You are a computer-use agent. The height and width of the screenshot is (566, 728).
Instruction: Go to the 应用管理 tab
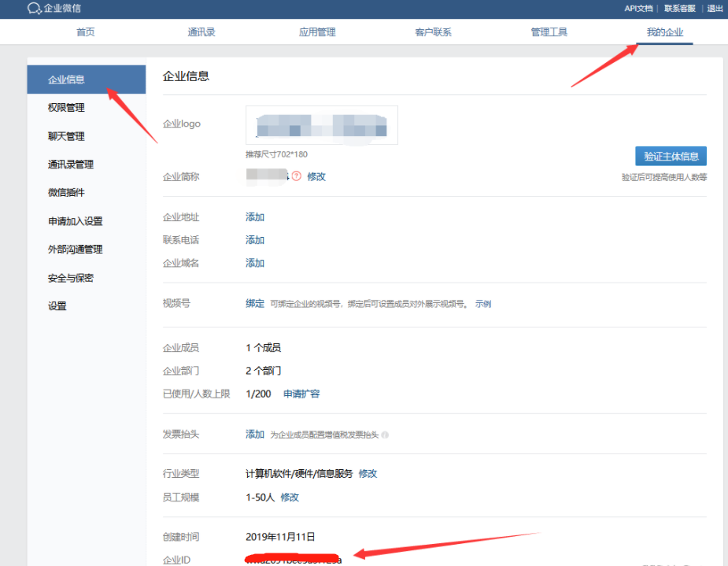coord(317,32)
